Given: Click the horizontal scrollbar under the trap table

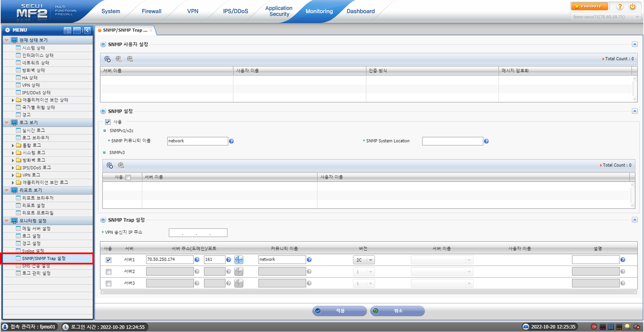Looking at the screenshot, I should [x=369, y=292].
